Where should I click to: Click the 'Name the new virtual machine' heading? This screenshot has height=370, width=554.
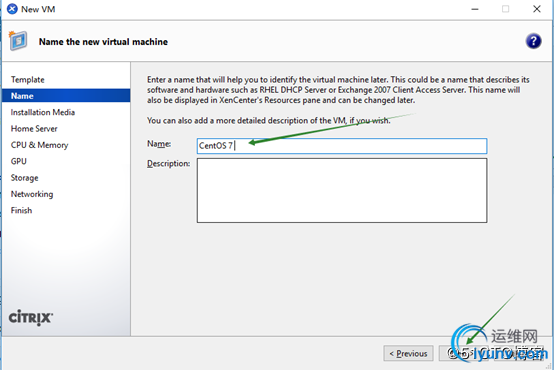point(103,42)
